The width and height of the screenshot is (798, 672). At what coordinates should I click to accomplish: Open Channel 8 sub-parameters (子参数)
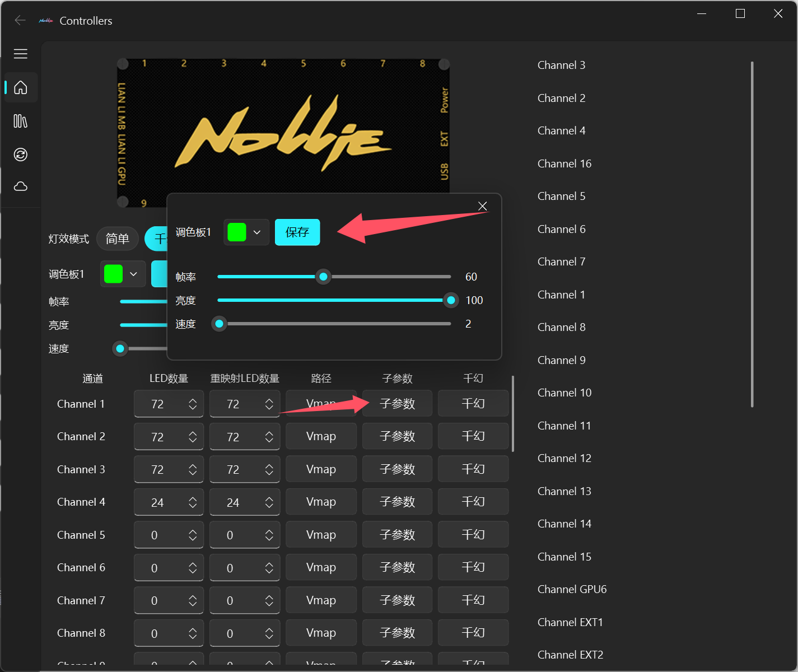[x=397, y=633]
